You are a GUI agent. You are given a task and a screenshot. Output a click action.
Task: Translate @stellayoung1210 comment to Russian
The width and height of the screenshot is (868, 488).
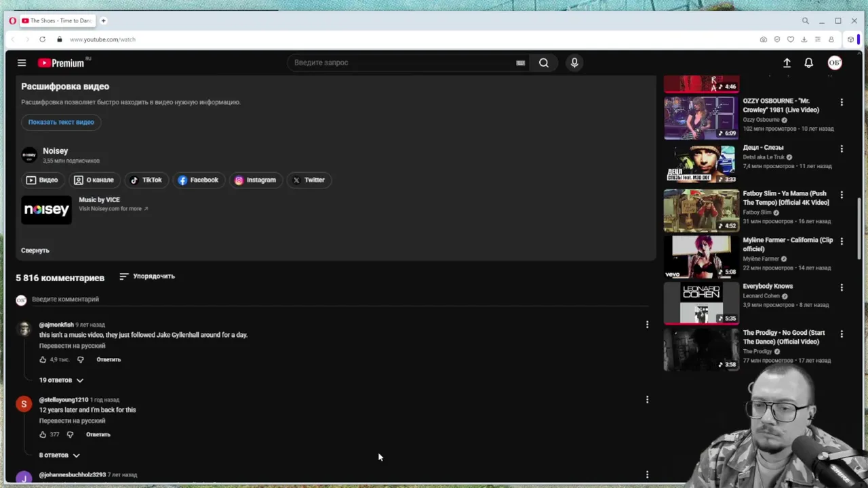[x=72, y=421]
